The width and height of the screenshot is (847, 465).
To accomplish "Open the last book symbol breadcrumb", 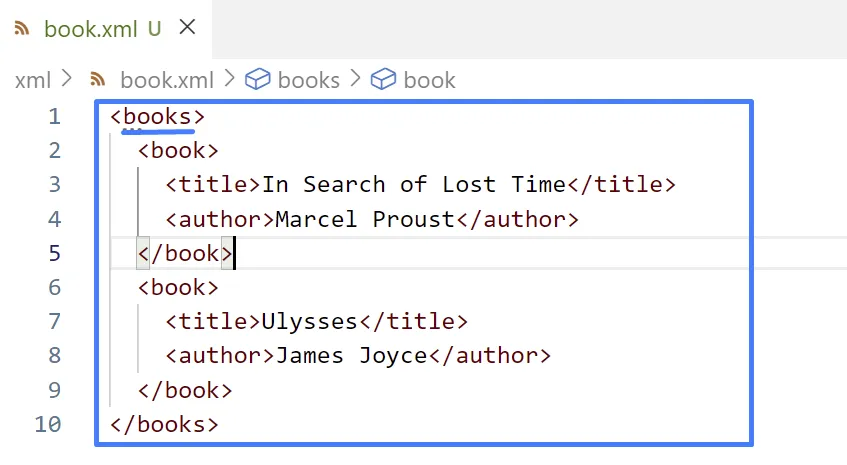I will pos(429,80).
